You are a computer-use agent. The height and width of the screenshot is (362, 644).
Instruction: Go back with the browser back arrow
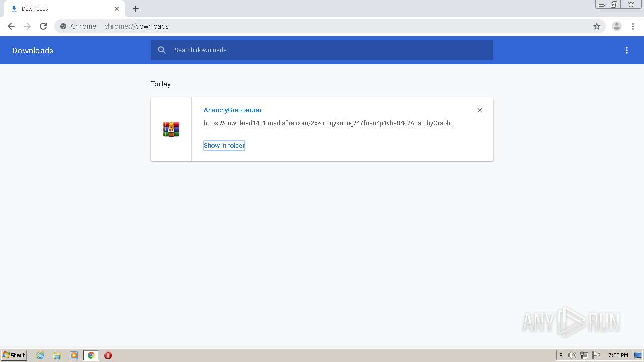pos(11,26)
